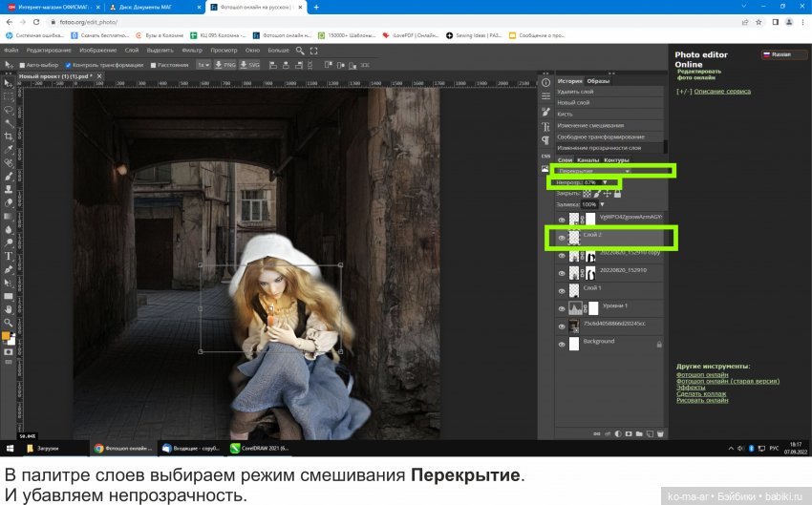This screenshot has width=812, height=505.
Task: Open the opacity 67% slider arrow
Action: tap(605, 182)
